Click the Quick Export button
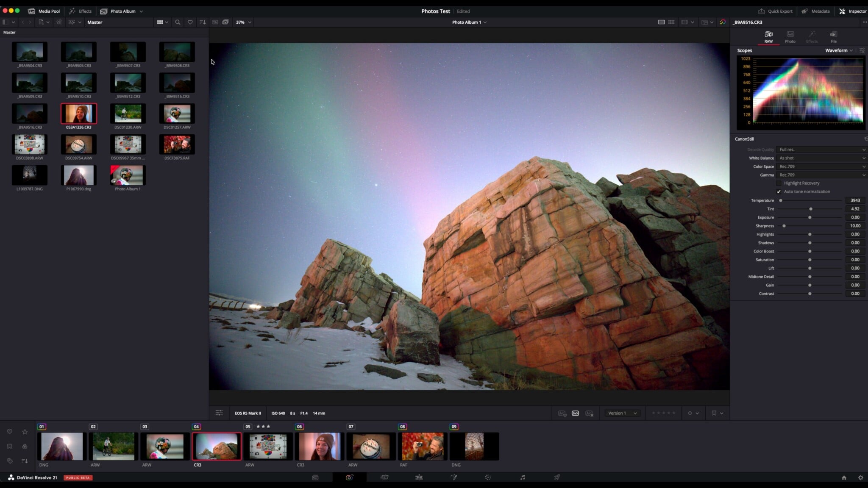Image resolution: width=868 pixels, height=488 pixels. pyautogui.click(x=775, y=11)
